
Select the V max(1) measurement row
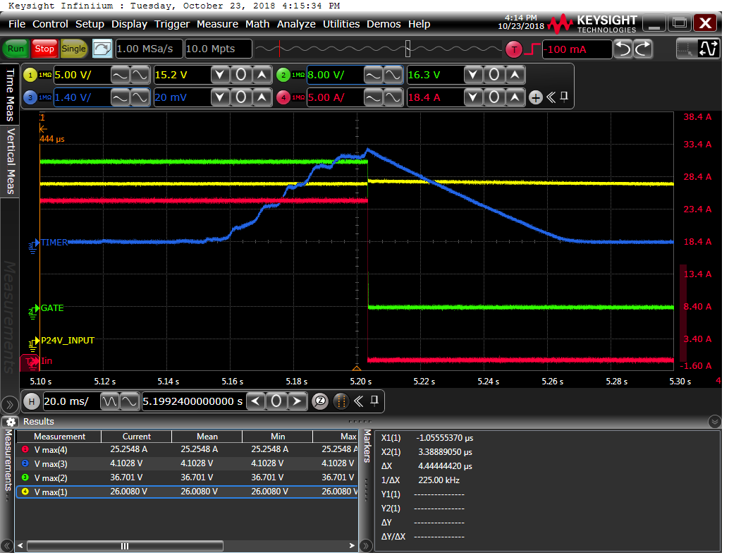[186, 492]
